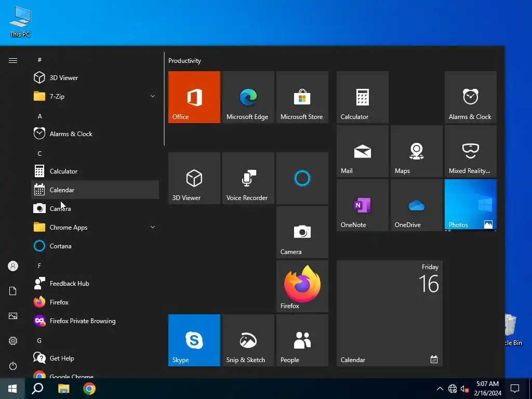532x399 pixels.
Task: Open network status tray icon
Action: point(453,389)
